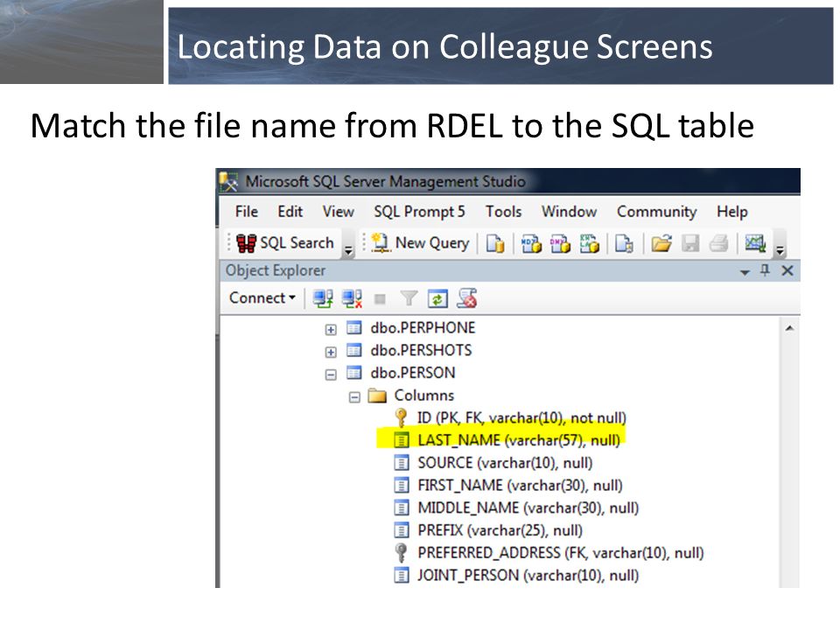Select the SOURCE column
Screen dimensions: 840x630
tap(505, 463)
